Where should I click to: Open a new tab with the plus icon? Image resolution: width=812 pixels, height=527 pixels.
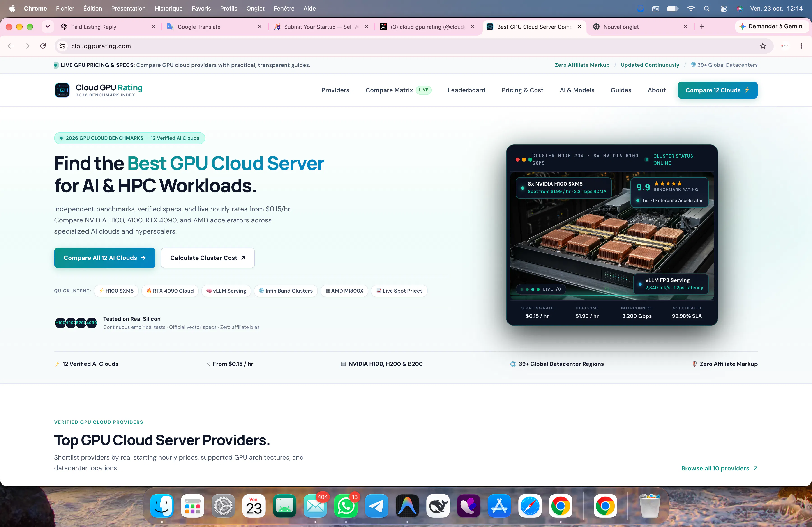click(702, 27)
